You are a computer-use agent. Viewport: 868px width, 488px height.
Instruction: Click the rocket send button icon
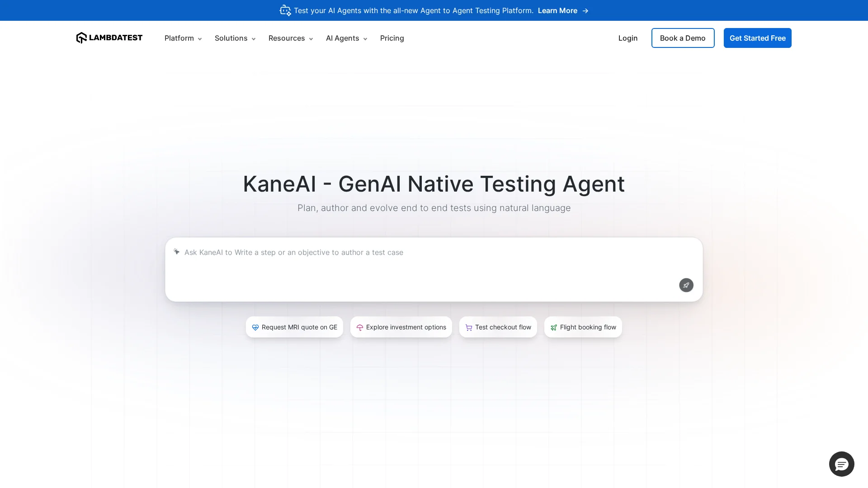686,285
